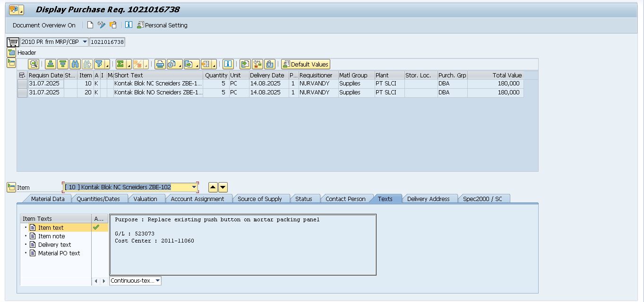Click the Export icon in grid toolbar
644x302 pixels.
coord(189,64)
